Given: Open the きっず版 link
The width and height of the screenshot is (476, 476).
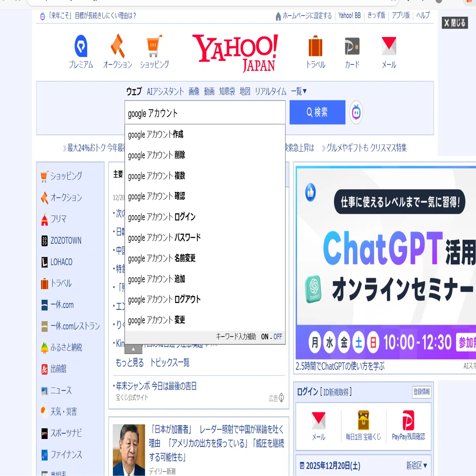Looking at the screenshot, I should tap(376, 15).
